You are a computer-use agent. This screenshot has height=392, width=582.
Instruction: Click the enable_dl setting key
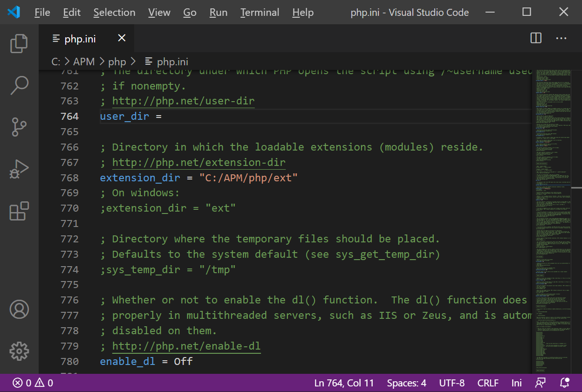click(128, 361)
